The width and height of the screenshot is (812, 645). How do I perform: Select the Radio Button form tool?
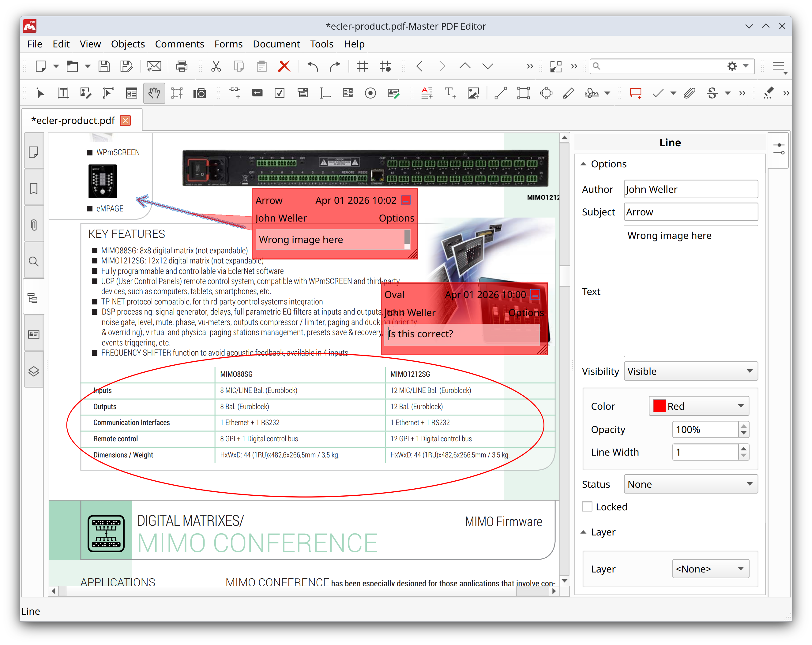pos(370,93)
